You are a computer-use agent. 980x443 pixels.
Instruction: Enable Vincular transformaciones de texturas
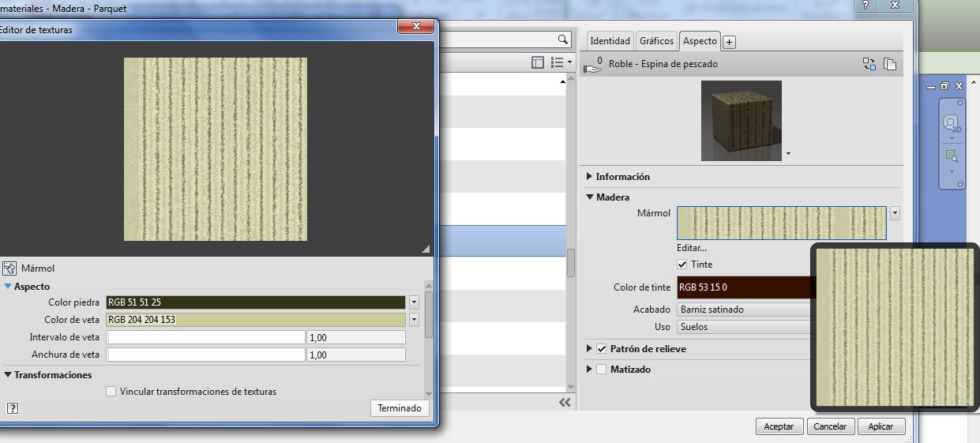point(111,392)
